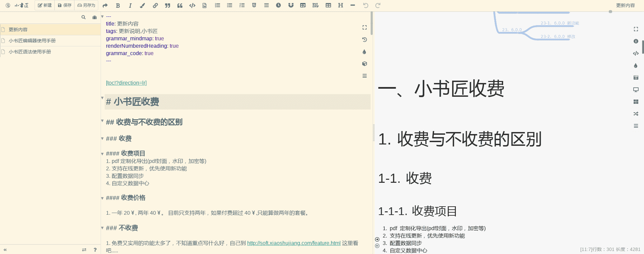Viewport: 644px width, 254px height.
Task: Click the 新建 new document button
Action: click(x=45, y=5)
